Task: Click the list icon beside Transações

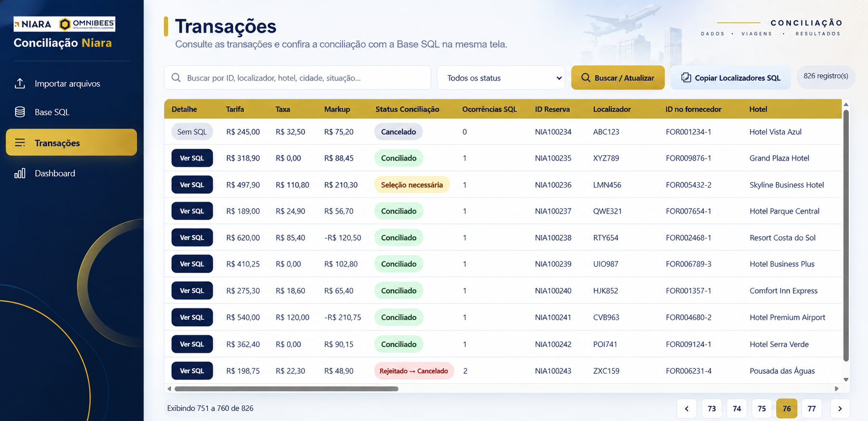Action: (x=20, y=143)
